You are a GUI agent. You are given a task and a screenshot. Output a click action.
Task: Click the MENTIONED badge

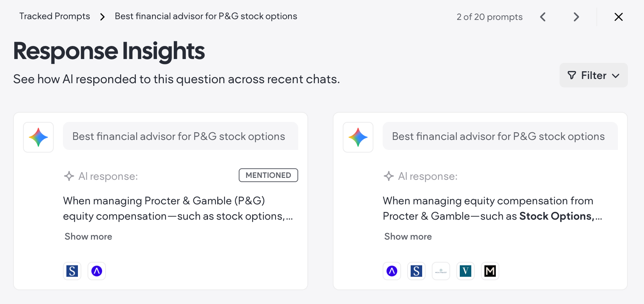268,175
